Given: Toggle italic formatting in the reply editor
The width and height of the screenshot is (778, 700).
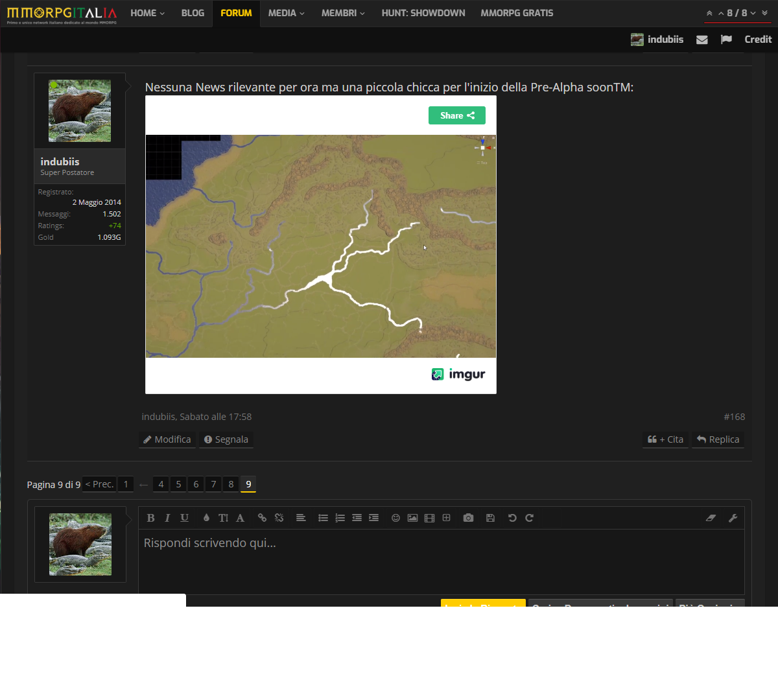Looking at the screenshot, I should tap(167, 518).
